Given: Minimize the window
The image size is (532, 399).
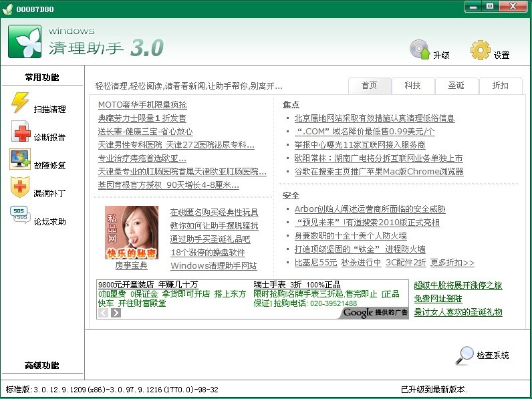Looking at the screenshot, I should (x=473, y=7).
